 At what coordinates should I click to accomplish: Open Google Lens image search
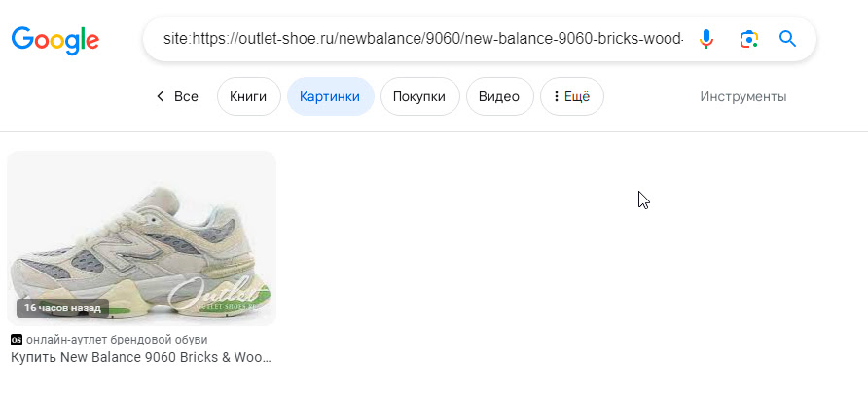tap(748, 39)
